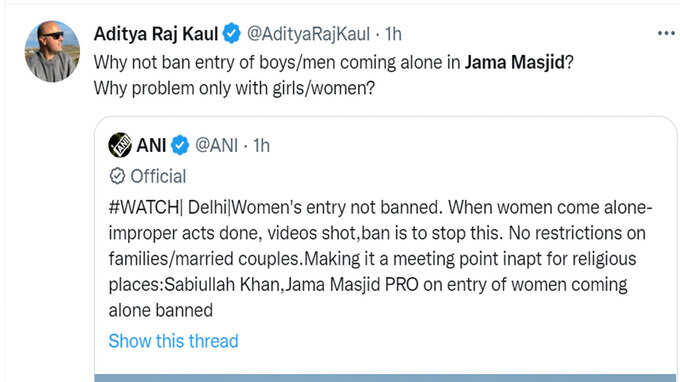Screen dimensions: 680x382
Task: Open the quoted ANI tweet body text
Action: 381,259
